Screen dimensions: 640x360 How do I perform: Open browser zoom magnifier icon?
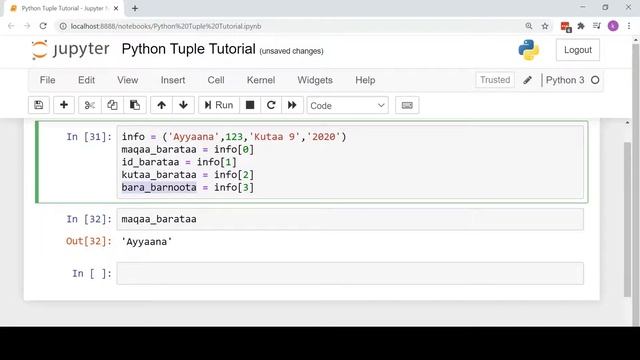click(x=529, y=26)
